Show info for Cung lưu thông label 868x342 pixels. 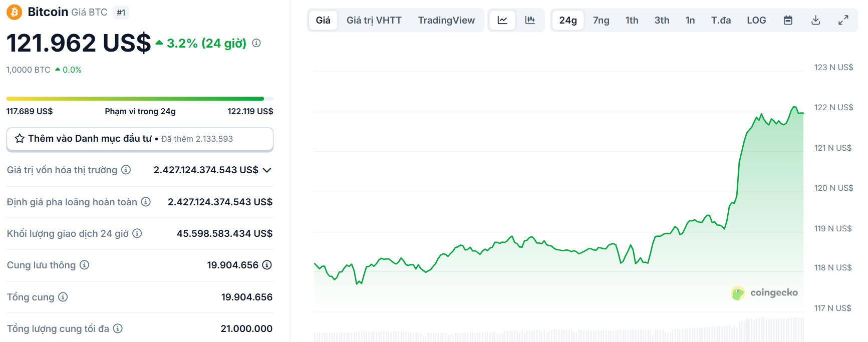(85, 265)
